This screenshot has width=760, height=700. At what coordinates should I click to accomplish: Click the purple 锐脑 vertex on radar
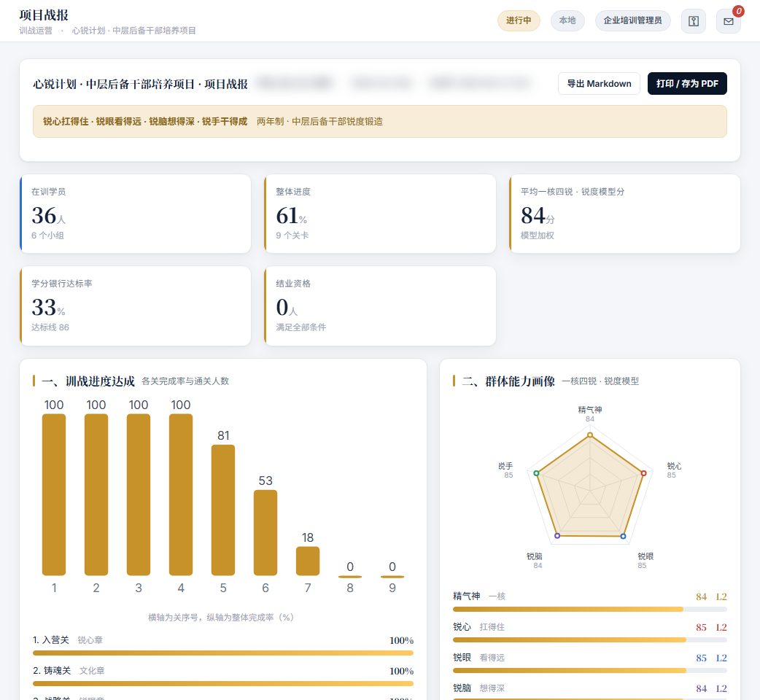pos(557,536)
